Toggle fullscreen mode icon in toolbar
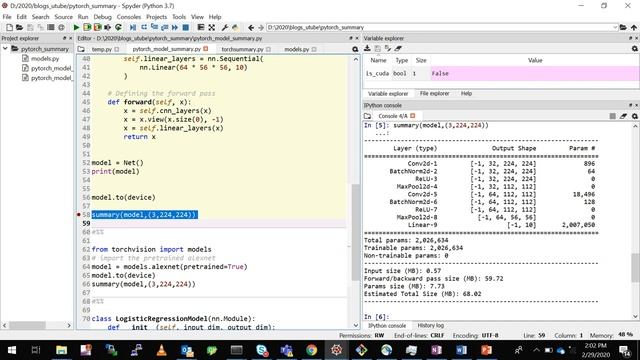Viewport: 640px width, 360px height. point(211,27)
